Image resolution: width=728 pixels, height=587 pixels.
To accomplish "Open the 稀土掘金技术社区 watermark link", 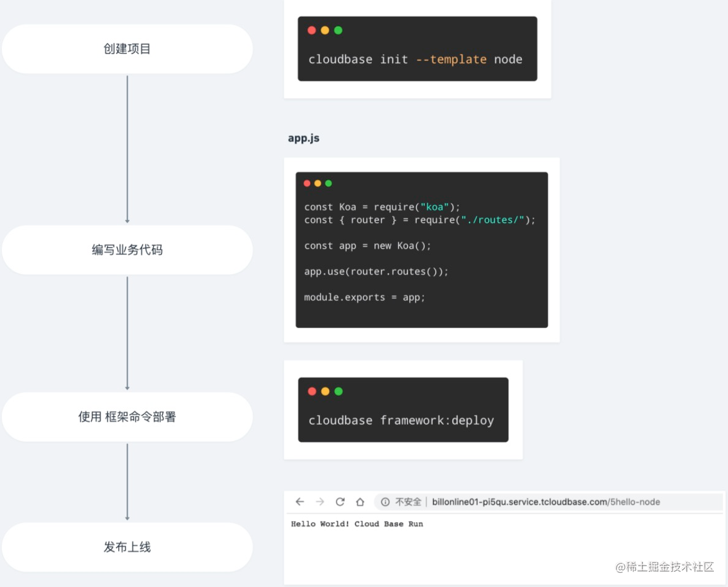I will [665, 567].
